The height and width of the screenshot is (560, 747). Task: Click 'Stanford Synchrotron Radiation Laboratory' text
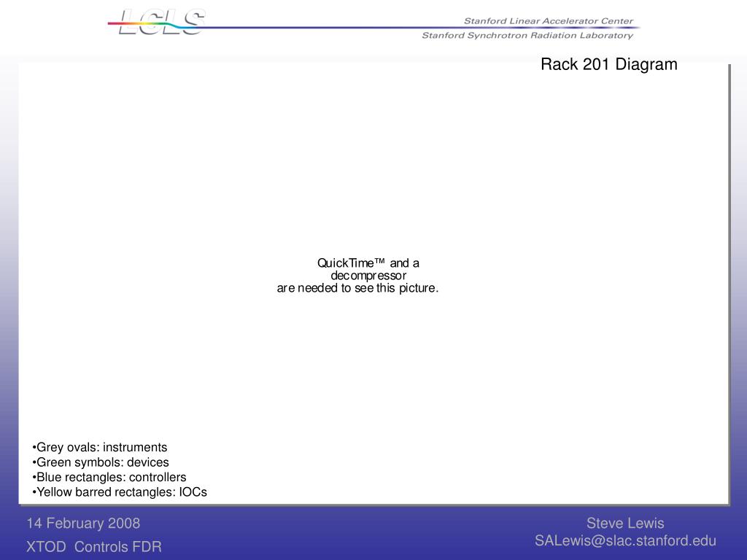pyautogui.click(x=527, y=35)
